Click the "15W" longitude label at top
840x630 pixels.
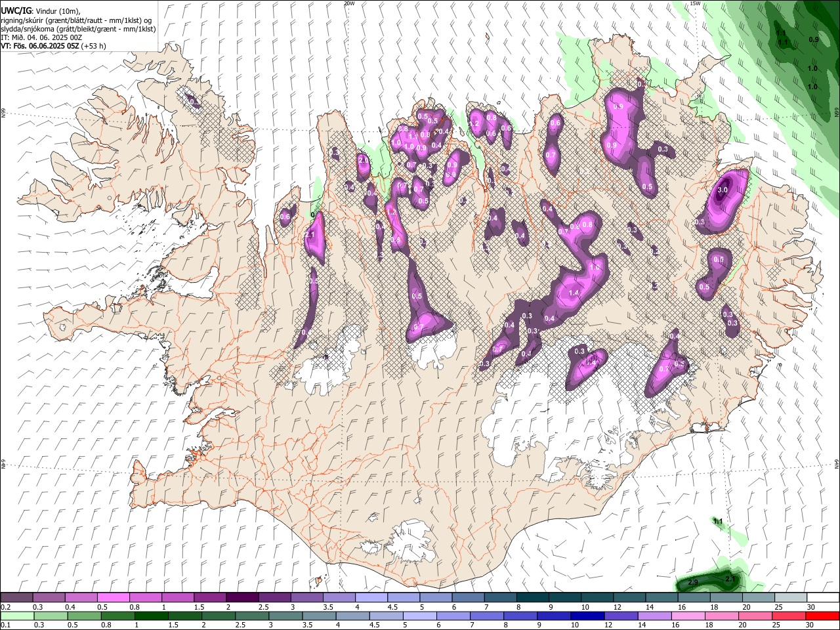(696, 3)
